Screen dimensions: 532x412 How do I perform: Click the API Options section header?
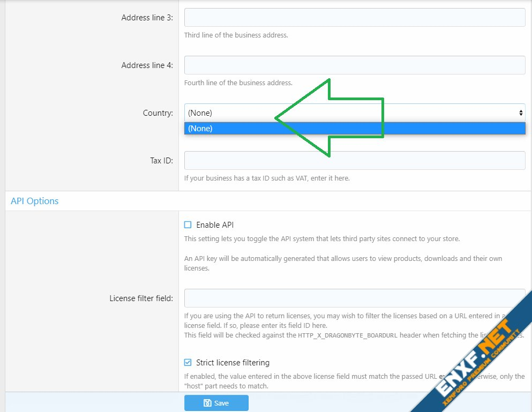pyautogui.click(x=35, y=201)
